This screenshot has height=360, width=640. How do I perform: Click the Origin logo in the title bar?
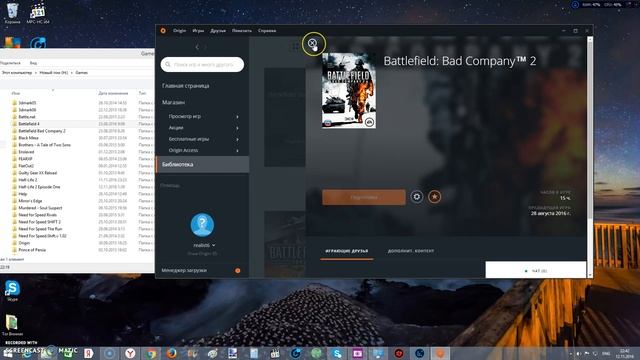pos(163,31)
